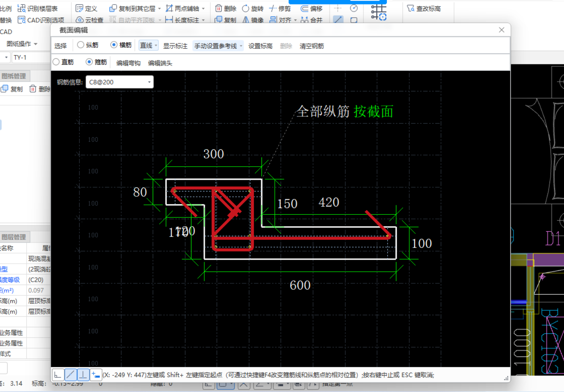Expand the 钢筋信息 C8@200 combo box
The height and width of the screenshot is (392, 564).
[x=149, y=82]
